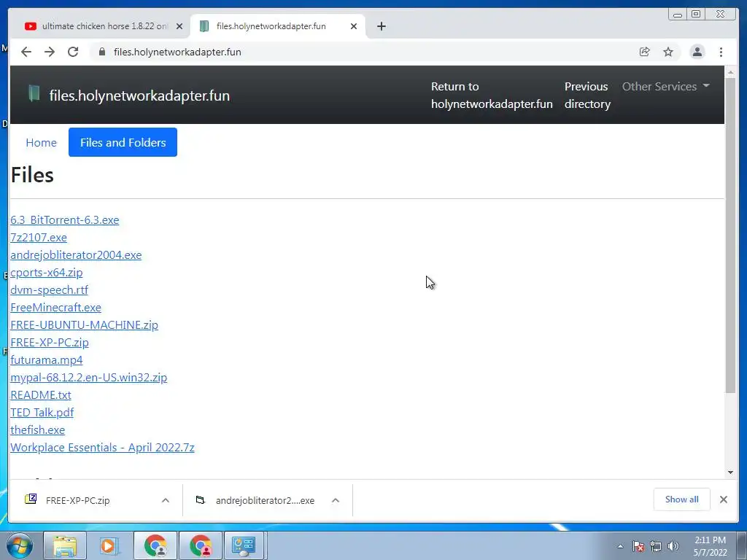
Task: Expand options chevron for andrejobliterator download
Action: [336, 500]
